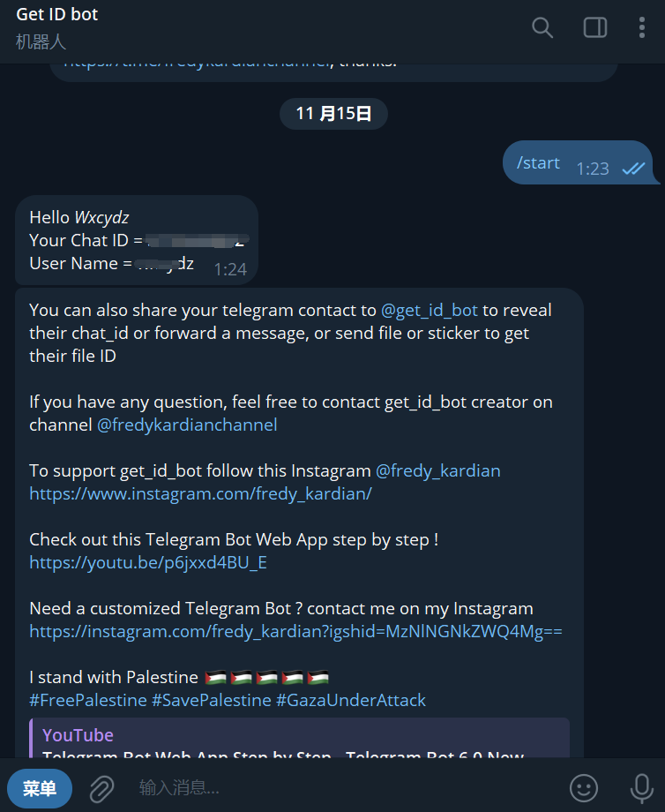Screen dimensions: 665x812
Task: Click the Get ID bot chat title
Action: click(57, 14)
